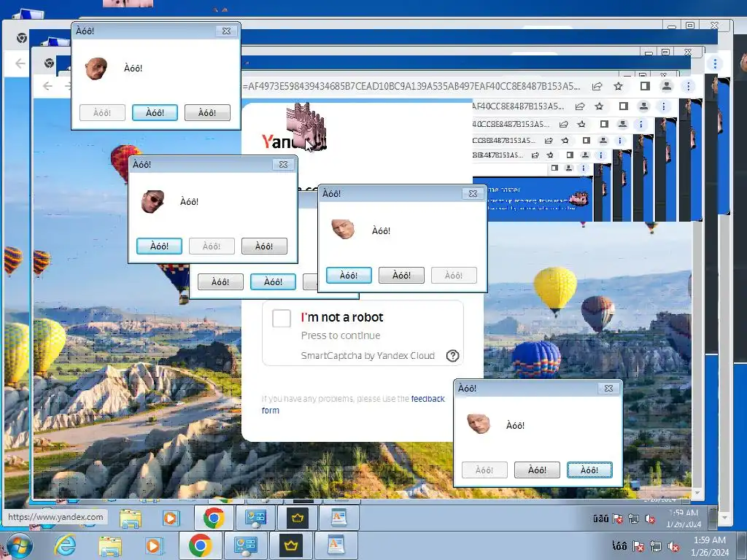The height and width of the screenshot is (560, 747).
Task: Click profile icon on row starting 'CC8E8487'
Action: click(x=603, y=141)
